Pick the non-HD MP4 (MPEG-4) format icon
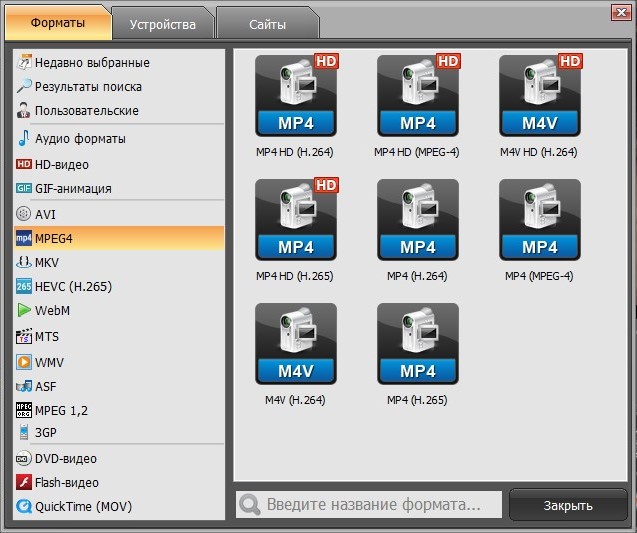This screenshot has height=533, width=637. 540,219
